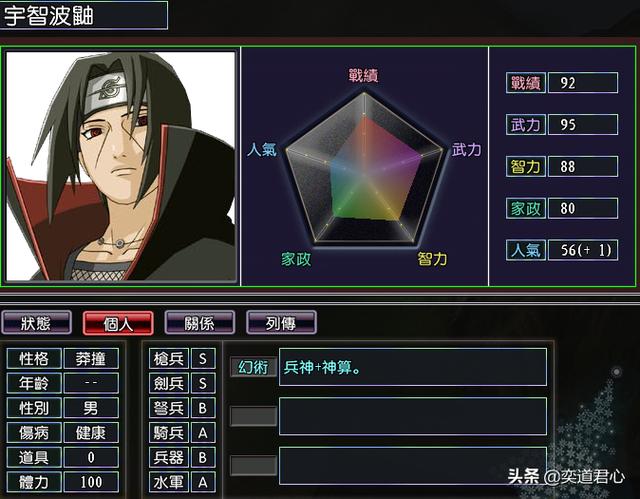Click the Itachi character portrait
640x499 pixels.
[x=121, y=166]
